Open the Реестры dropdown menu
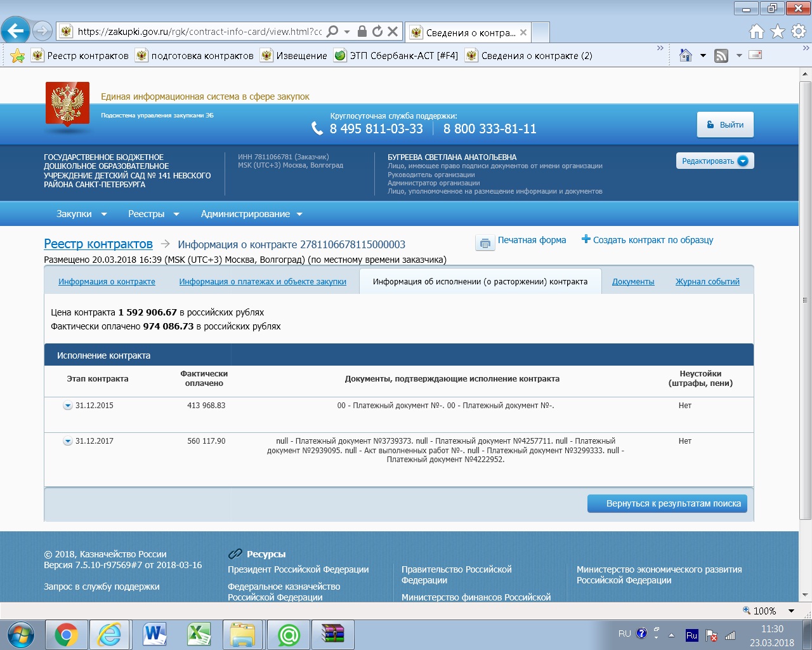The width and height of the screenshot is (812, 650). point(154,214)
